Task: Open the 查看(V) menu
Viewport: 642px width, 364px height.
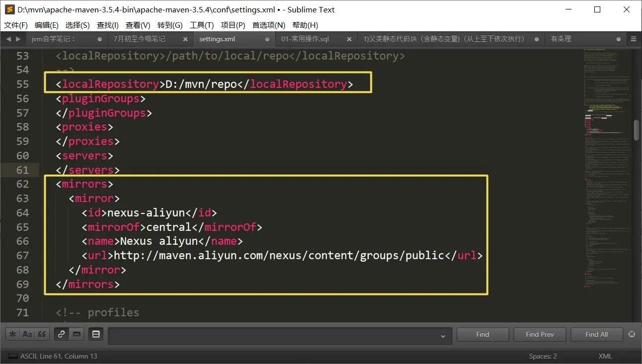Action: click(x=138, y=25)
